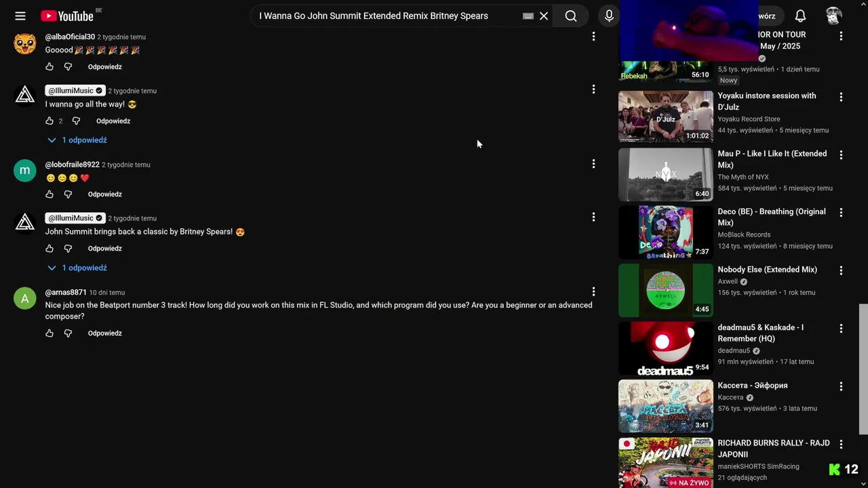This screenshot has width=868, height=488.
Task: Open options menu for @albaOficial30 comment
Action: (x=593, y=37)
